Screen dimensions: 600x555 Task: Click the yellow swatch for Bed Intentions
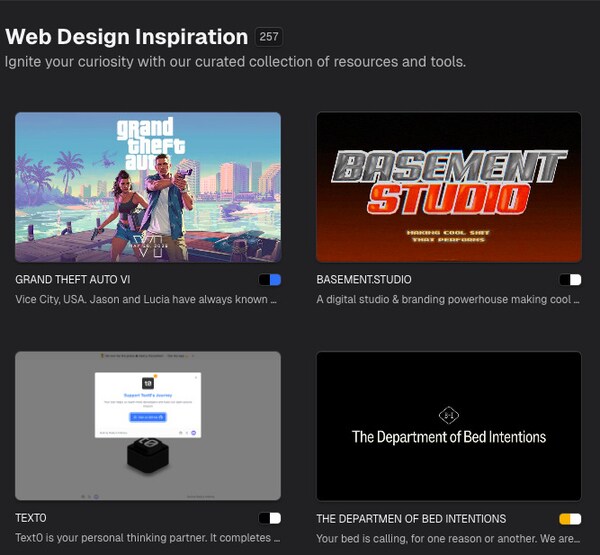(x=570, y=519)
